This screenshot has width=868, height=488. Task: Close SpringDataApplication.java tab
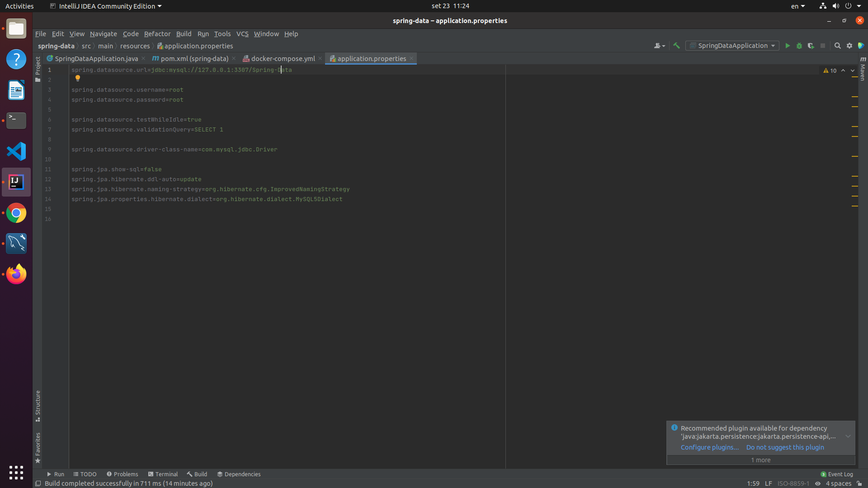point(143,59)
